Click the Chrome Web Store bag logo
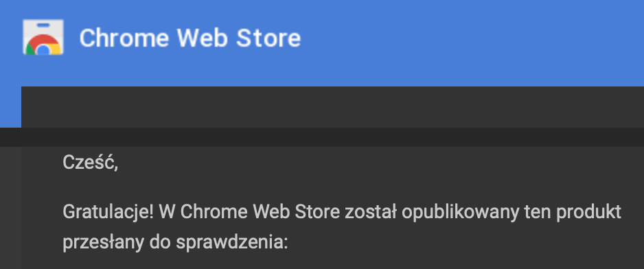 (x=43, y=37)
